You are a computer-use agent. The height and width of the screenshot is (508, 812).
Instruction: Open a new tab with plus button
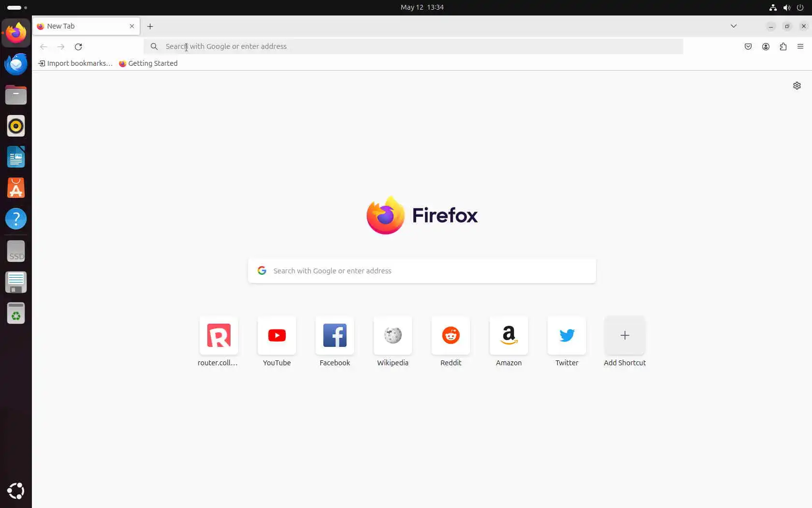[x=150, y=26]
